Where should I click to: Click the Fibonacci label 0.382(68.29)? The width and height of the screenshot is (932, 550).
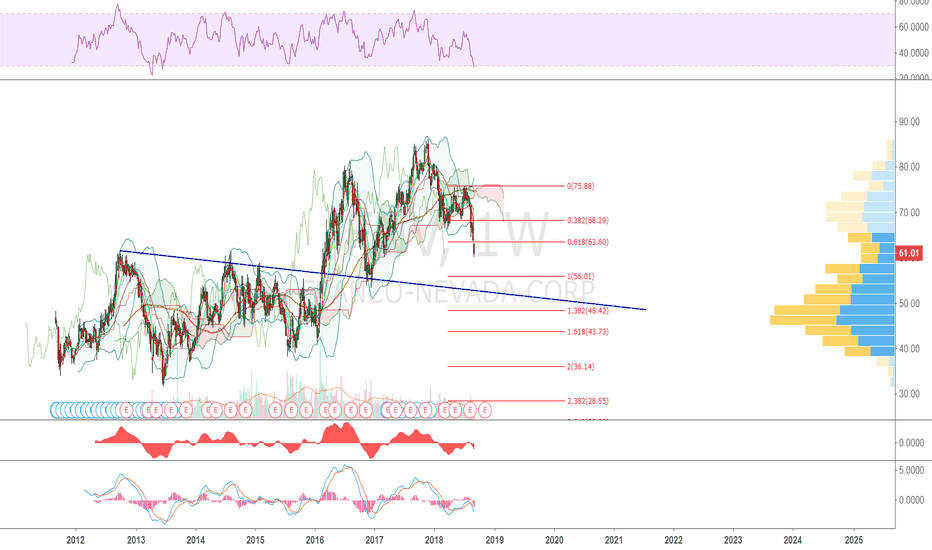pyautogui.click(x=588, y=221)
